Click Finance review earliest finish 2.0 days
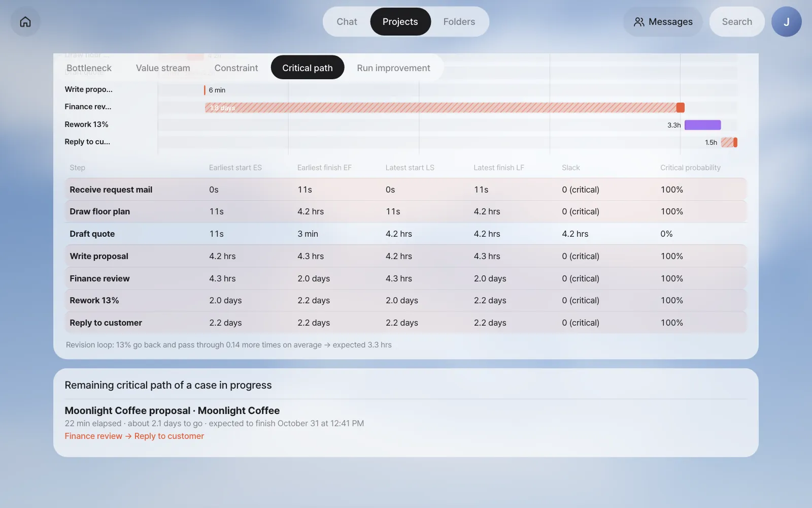The width and height of the screenshot is (812, 508). [x=314, y=278]
